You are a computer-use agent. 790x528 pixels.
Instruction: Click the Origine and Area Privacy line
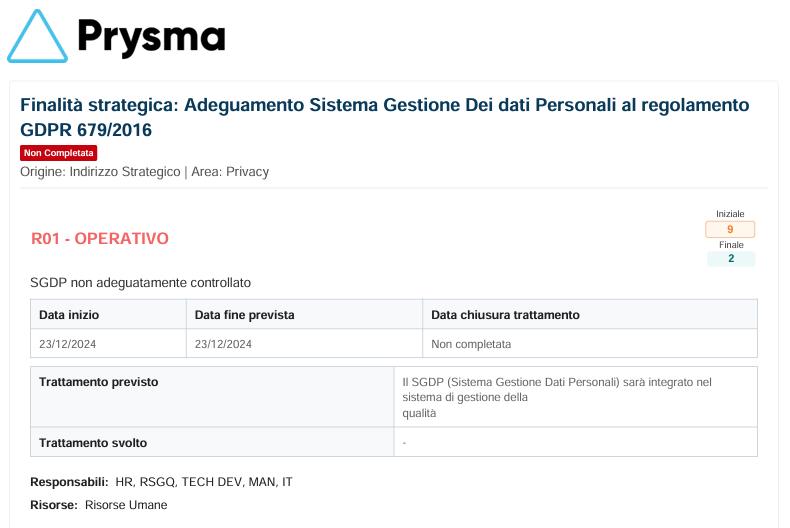click(144, 172)
